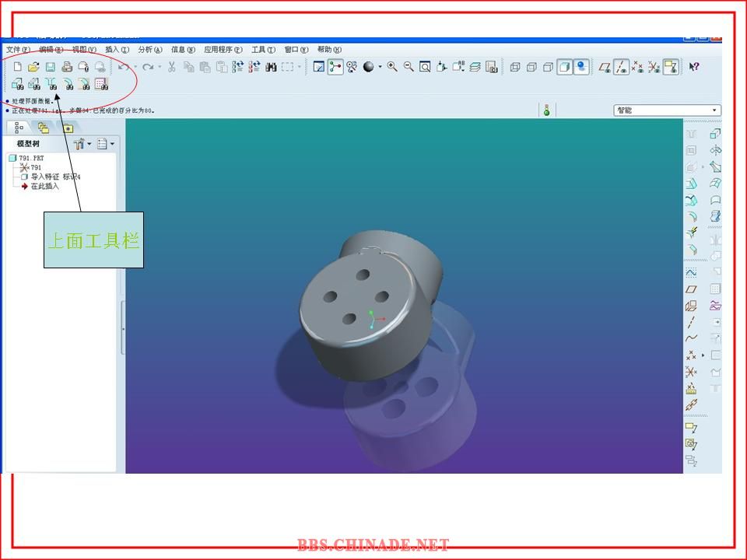Open the Redo history dropdown arrow
The image size is (747, 560).
160,67
